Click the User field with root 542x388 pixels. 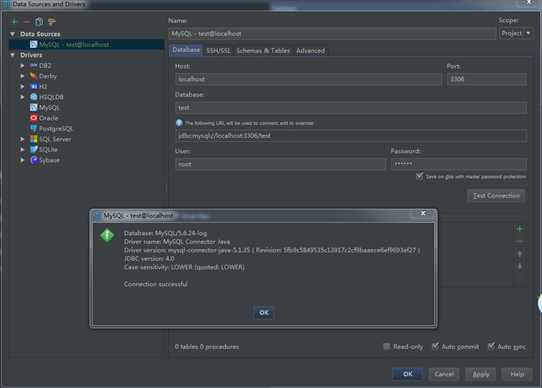point(281,164)
